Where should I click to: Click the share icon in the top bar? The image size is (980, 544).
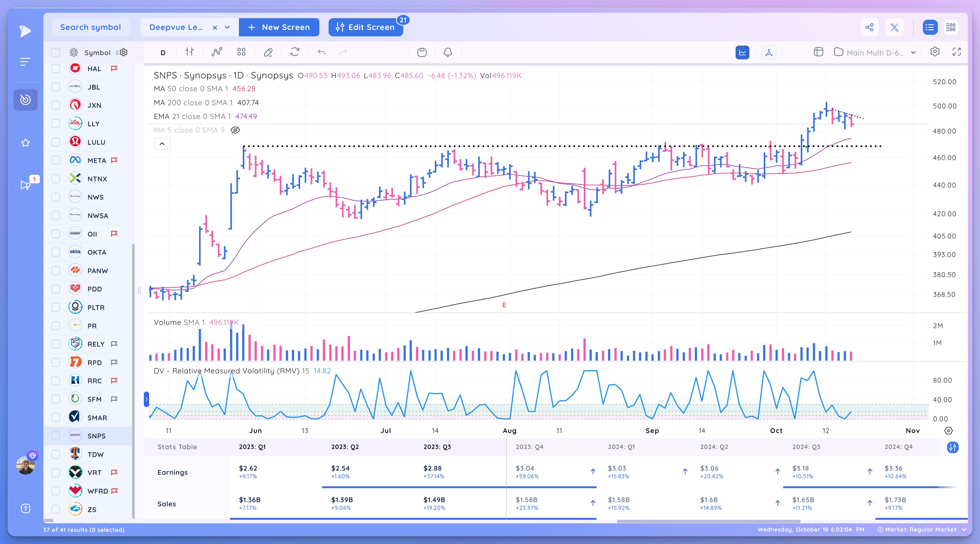click(869, 27)
